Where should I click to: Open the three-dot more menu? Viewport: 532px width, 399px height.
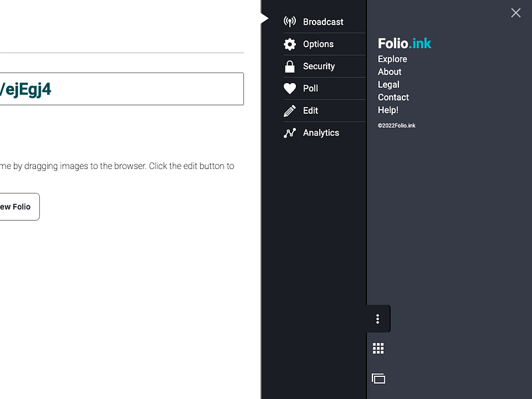(378, 319)
